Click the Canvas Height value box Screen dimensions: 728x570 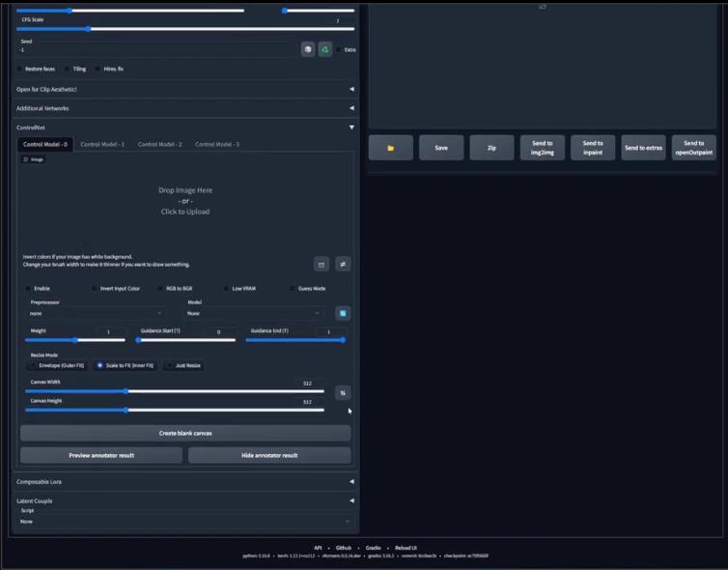coord(308,402)
